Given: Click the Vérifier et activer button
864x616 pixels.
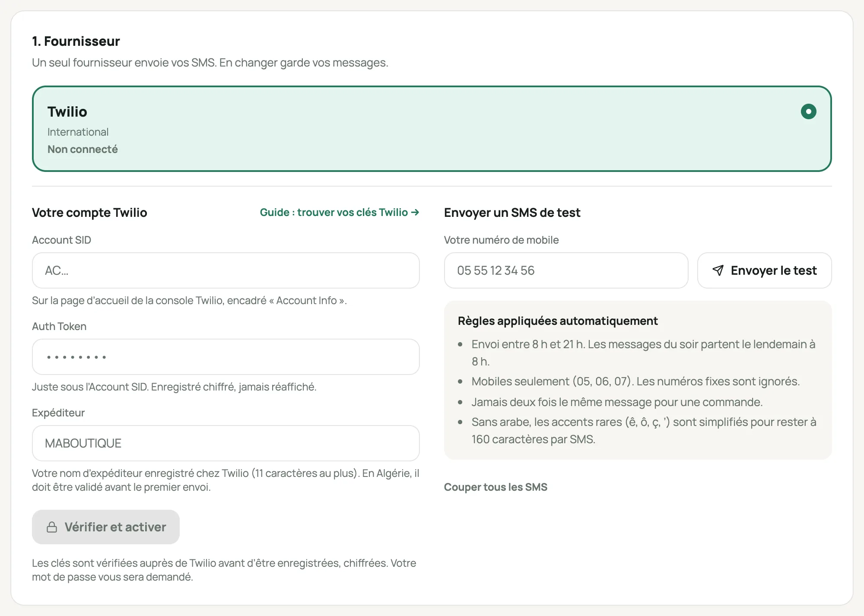Looking at the screenshot, I should (x=106, y=527).
